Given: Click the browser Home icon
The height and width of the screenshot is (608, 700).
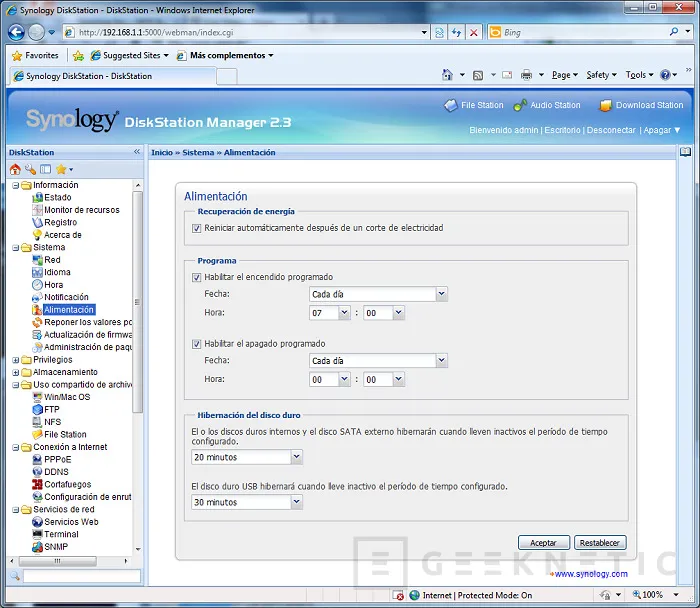Looking at the screenshot, I should point(447,75).
